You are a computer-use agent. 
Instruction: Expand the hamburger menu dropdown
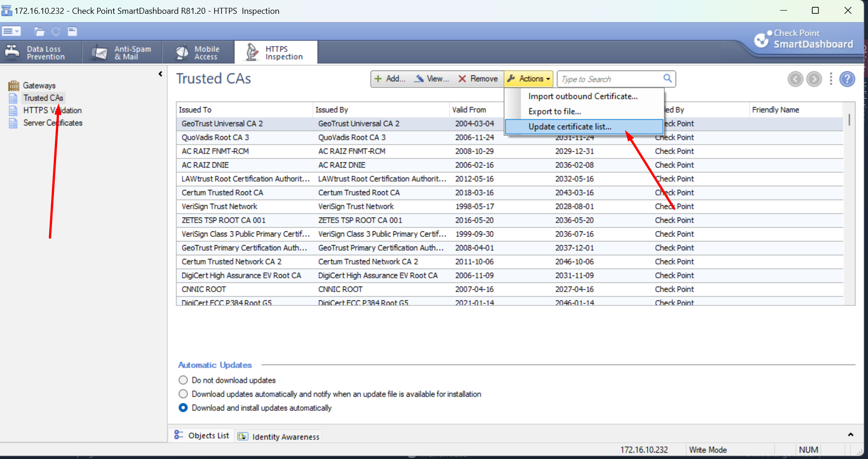coord(11,31)
